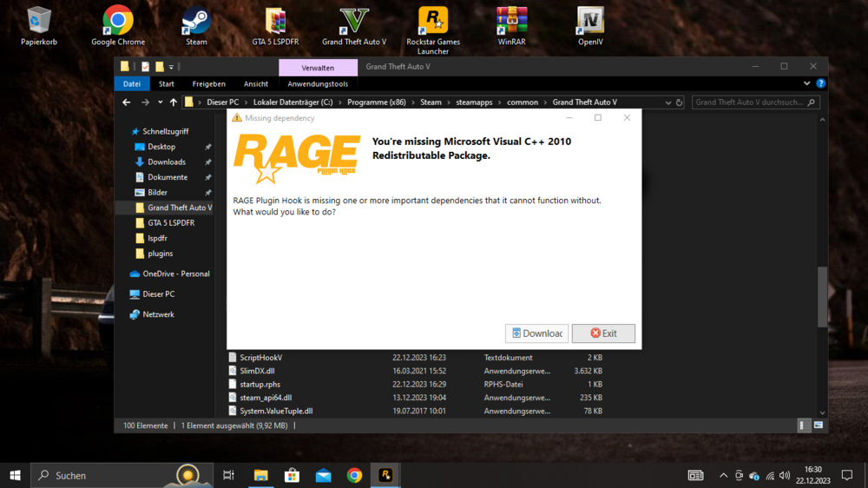Click the Download button in dependency dialog
Screen dimensions: 868x488
click(x=536, y=333)
